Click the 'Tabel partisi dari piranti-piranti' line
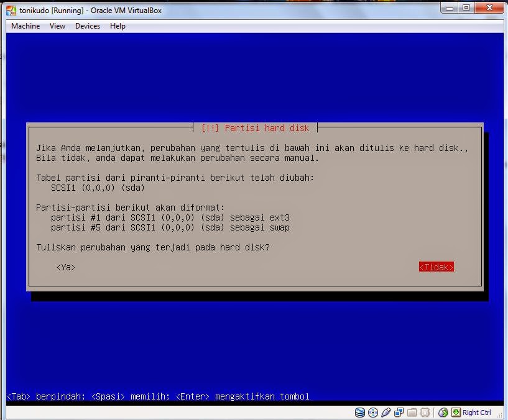The image size is (508, 420). [175, 178]
